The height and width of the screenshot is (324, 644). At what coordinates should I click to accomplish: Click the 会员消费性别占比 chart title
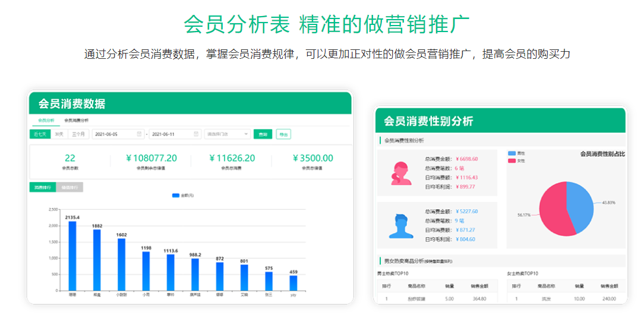[x=602, y=154]
